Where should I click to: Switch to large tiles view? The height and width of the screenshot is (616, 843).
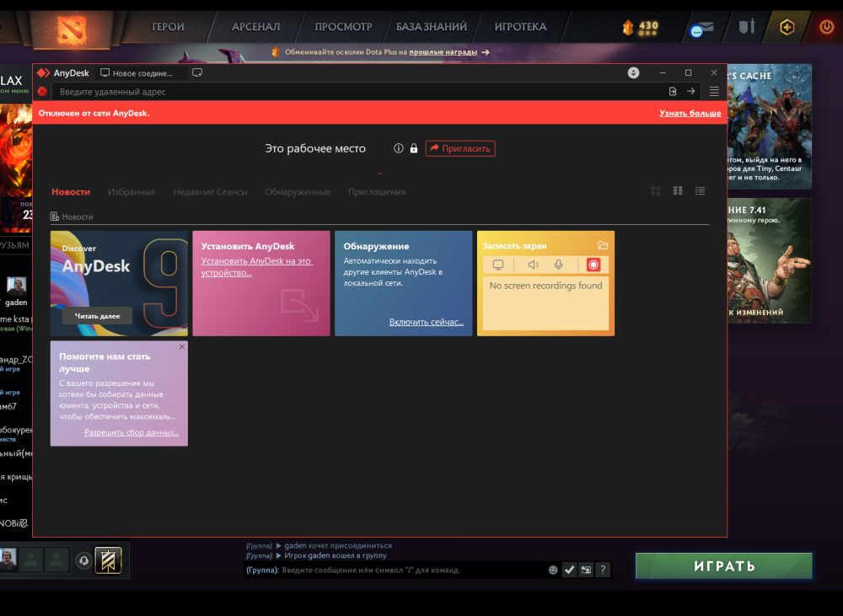point(655,190)
